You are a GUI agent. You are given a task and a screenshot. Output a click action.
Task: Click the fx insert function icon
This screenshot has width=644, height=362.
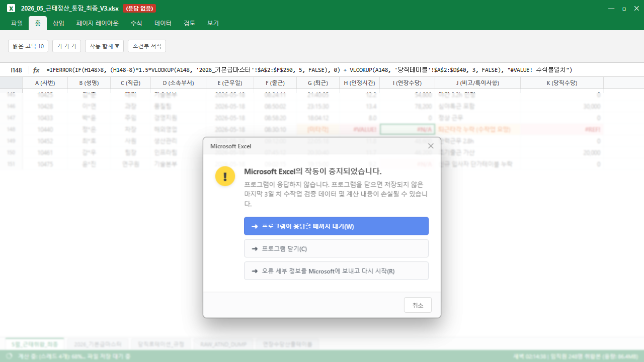(x=36, y=70)
